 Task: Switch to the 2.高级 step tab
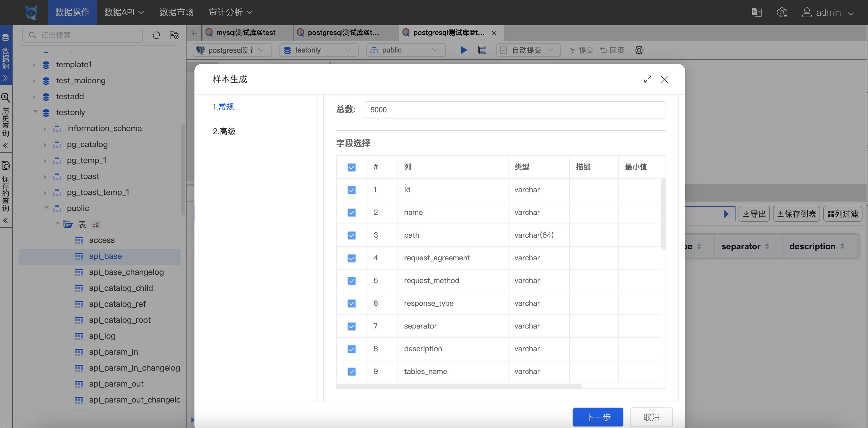point(224,131)
